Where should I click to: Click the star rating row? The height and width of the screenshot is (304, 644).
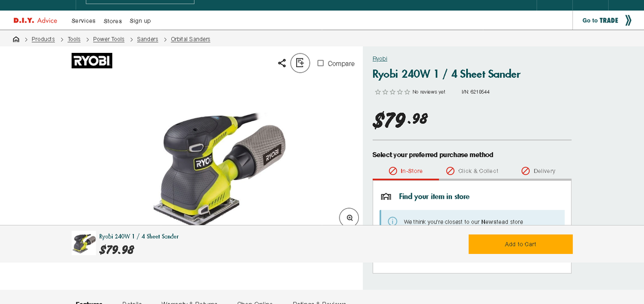(x=392, y=92)
